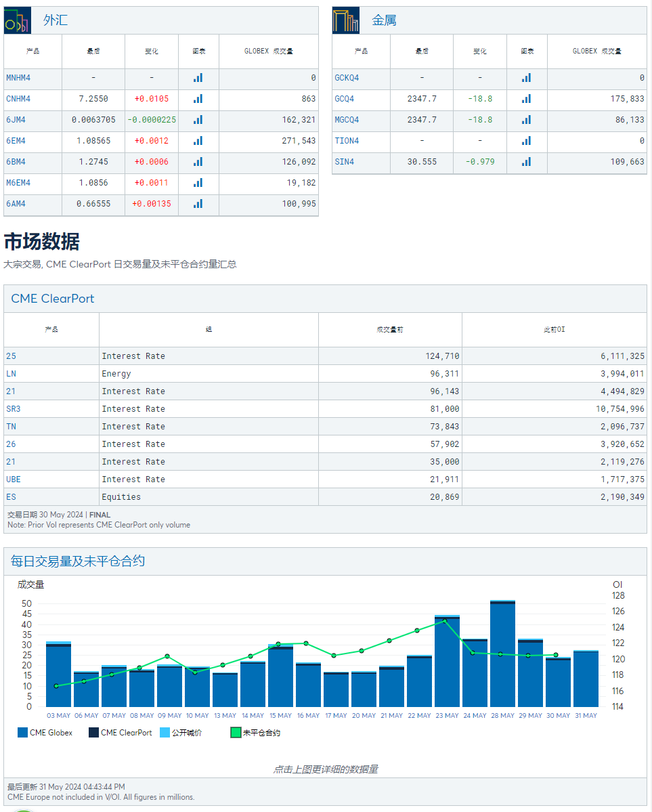Open ClearPort product UBE link
The width and height of the screenshot is (652, 812).
[x=14, y=479]
